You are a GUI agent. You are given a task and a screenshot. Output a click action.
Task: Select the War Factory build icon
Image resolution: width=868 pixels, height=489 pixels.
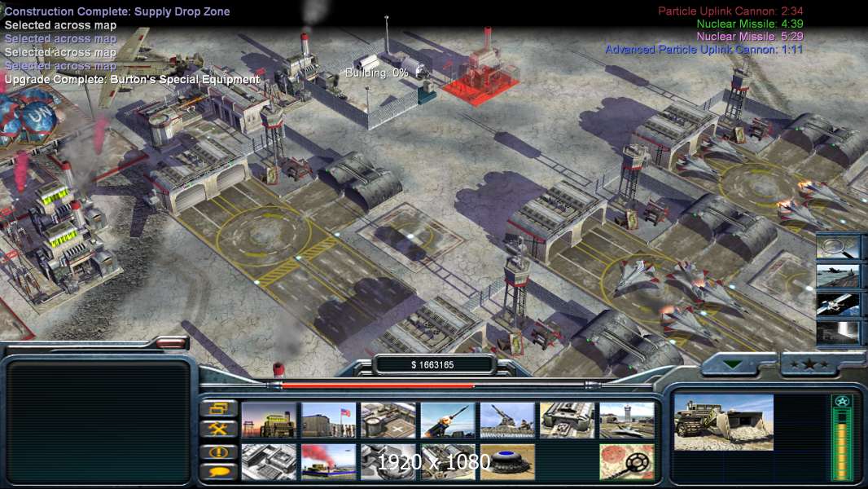(x=568, y=421)
